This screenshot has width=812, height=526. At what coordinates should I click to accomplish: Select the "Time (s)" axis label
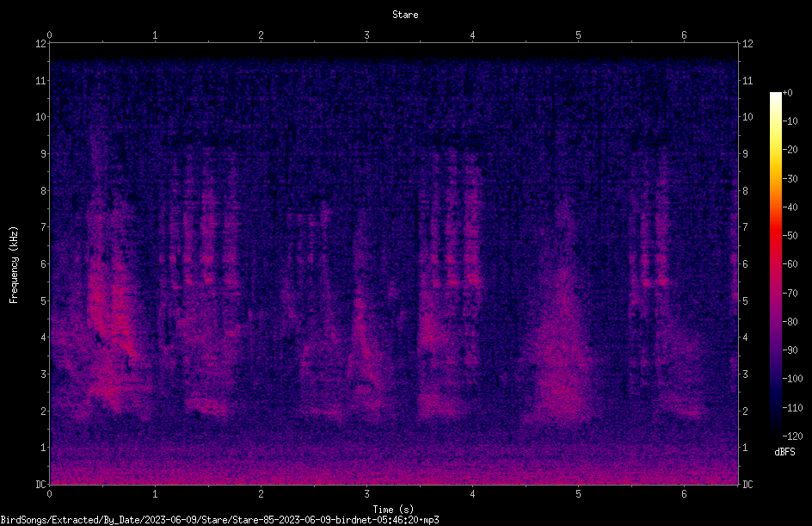tap(393, 510)
